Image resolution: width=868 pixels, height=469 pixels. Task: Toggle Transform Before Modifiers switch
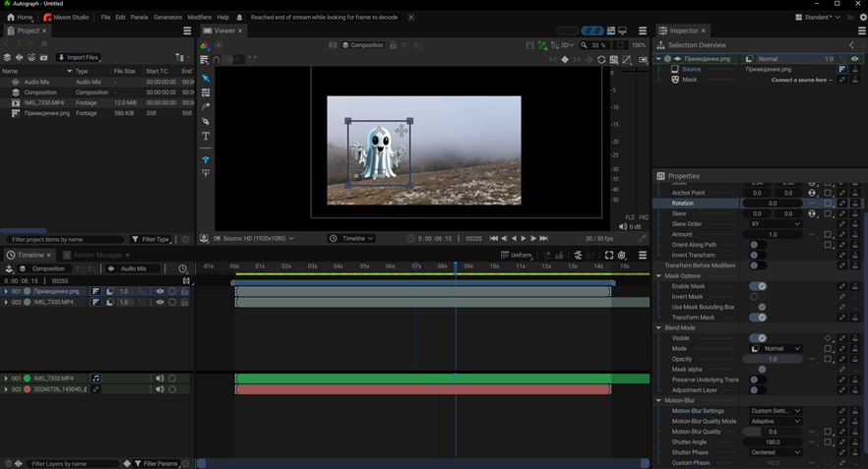[x=758, y=265]
